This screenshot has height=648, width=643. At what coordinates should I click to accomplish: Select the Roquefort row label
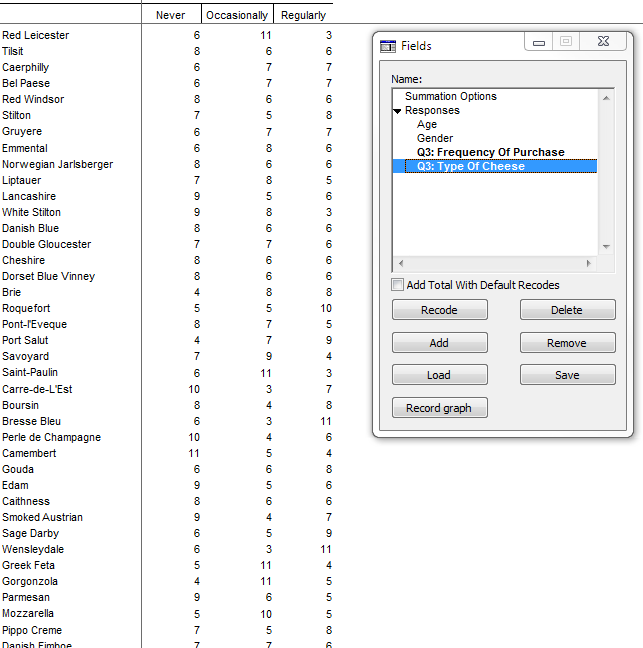click(x=26, y=309)
